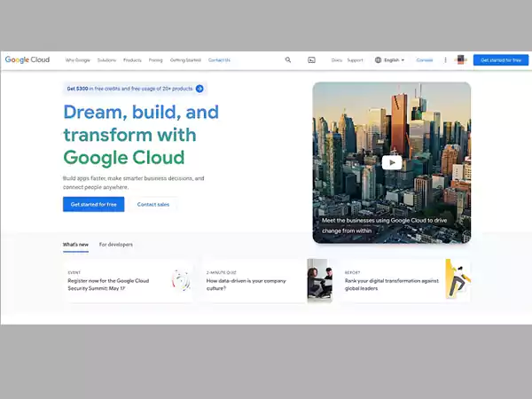This screenshot has height=399, width=532.
Task: Click the Security Summit card swirl image
Action: (181, 280)
